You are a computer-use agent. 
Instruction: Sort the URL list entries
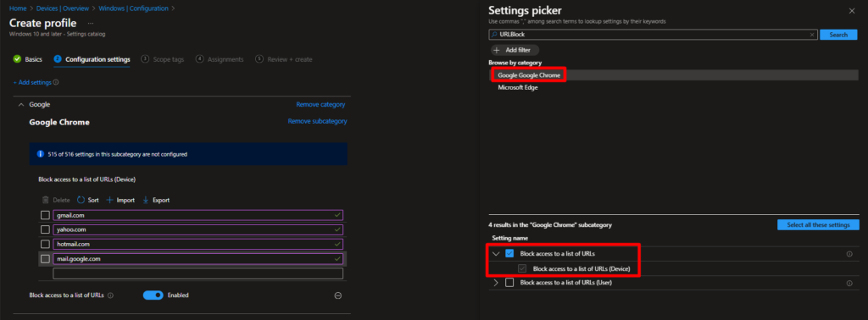(87, 200)
